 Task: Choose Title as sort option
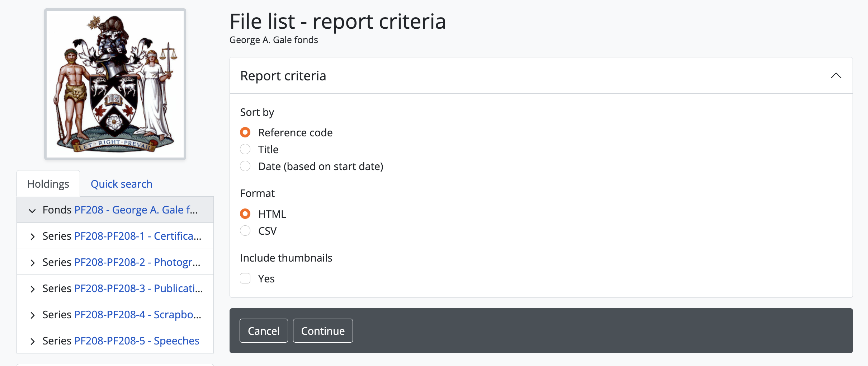pyautogui.click(x=245, y=149)
